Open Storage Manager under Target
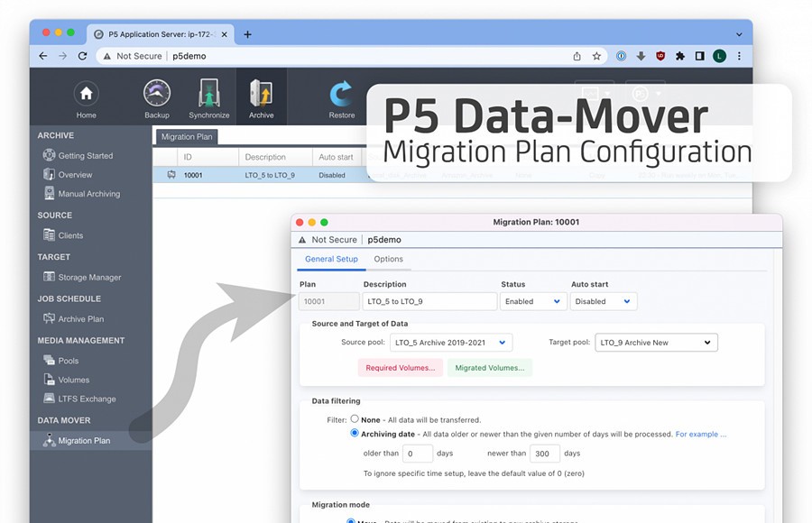The image size is (812, 523). tap(82, 277)
